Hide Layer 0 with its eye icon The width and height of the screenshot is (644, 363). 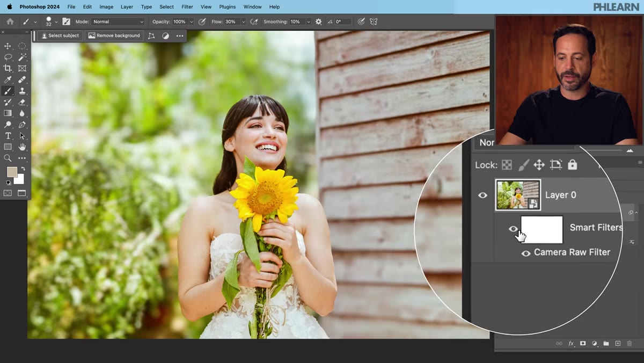click(482, 195)
